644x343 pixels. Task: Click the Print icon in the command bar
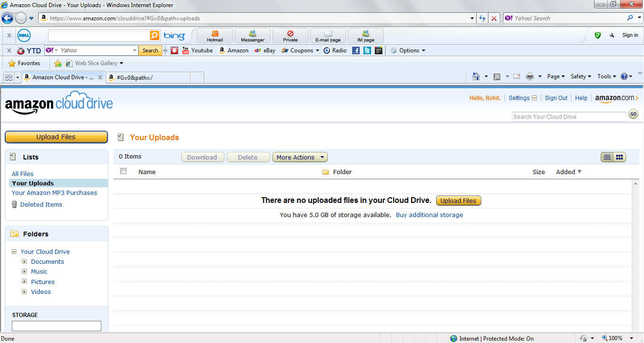[530, 76]
